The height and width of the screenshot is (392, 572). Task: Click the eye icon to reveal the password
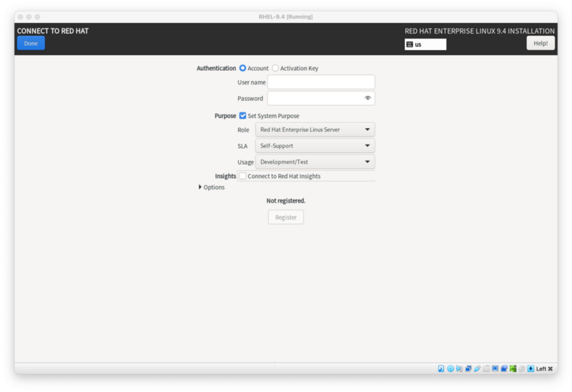click(x=368, y=98)
